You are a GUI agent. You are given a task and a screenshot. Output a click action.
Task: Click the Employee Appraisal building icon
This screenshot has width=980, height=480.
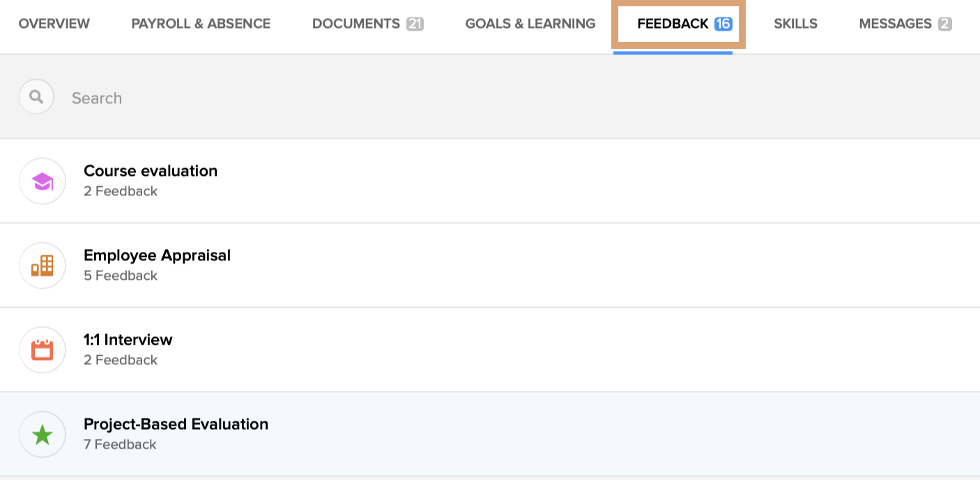[x=43, y=266]
